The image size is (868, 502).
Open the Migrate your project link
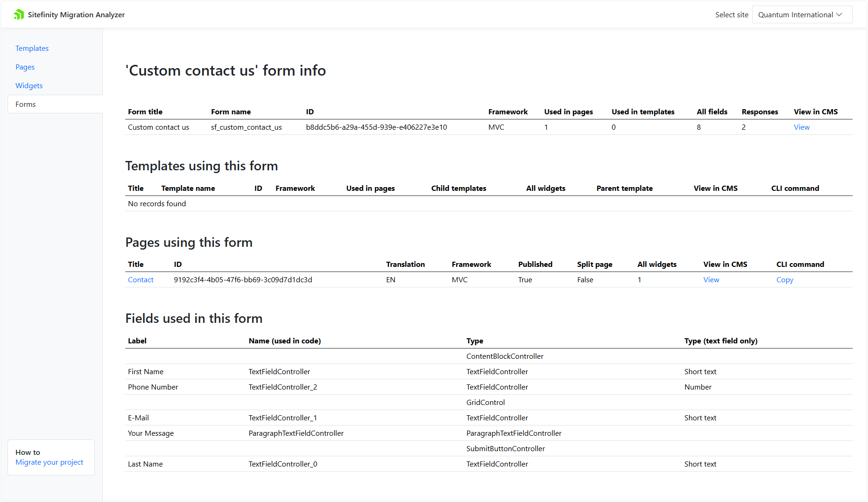[x=49, y=462]
